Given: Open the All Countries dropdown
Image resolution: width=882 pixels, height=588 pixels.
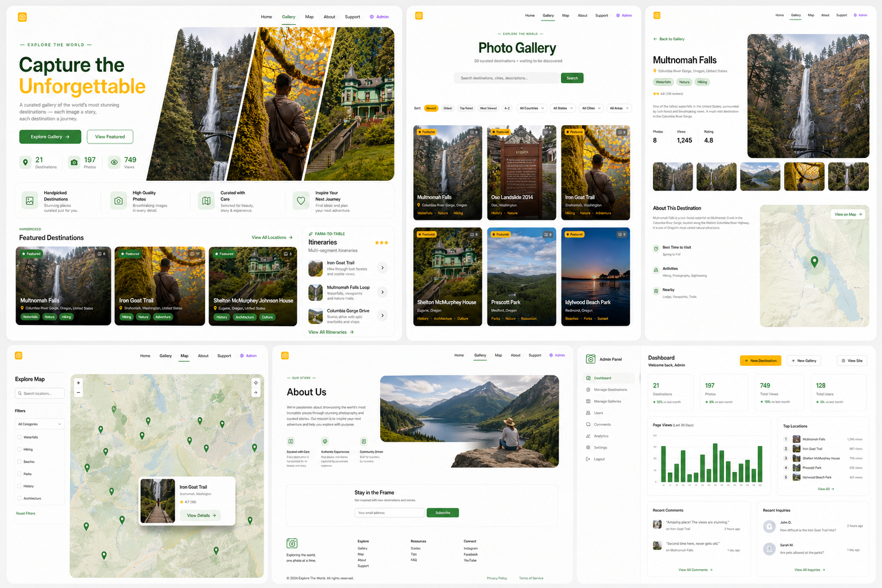Looking at the screenshot, I should pyautogui.click(x=532, y=108).
